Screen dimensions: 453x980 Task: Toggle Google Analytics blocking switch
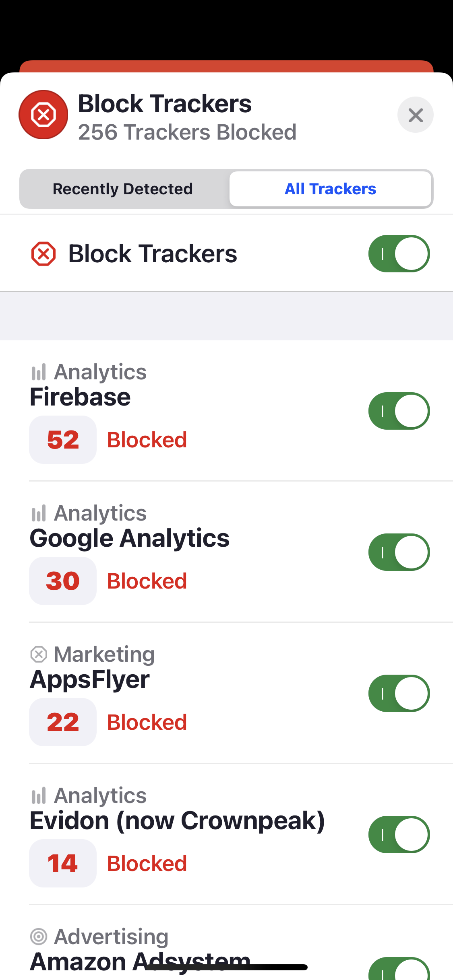[x=399, y=552]
